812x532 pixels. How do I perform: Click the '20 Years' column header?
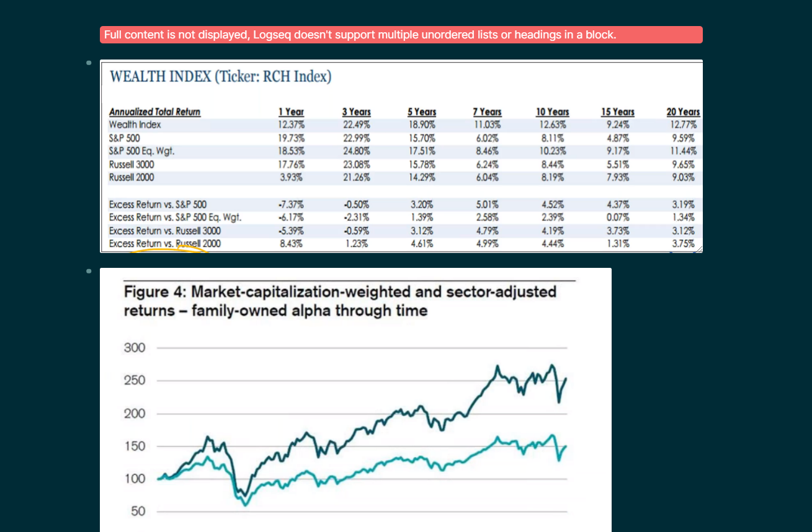click(x=683, y=112)
